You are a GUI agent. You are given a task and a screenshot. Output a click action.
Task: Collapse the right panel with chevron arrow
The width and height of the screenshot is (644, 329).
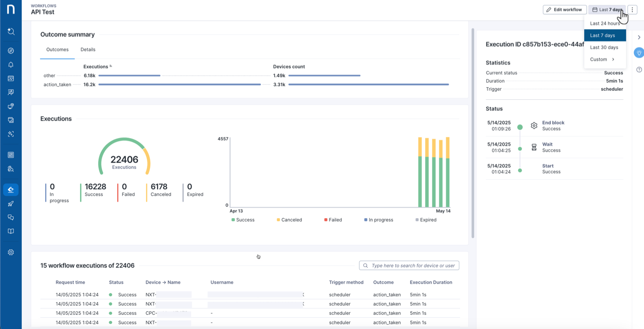pos(639,37)
